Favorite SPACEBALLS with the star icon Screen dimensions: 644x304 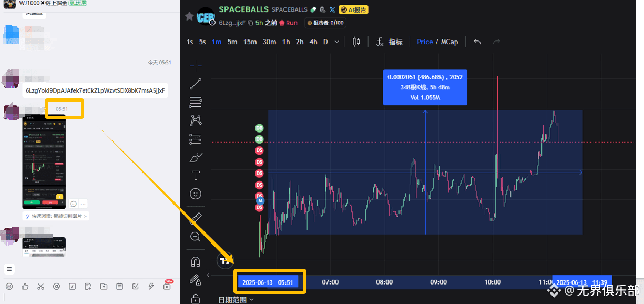coord(189,16)
